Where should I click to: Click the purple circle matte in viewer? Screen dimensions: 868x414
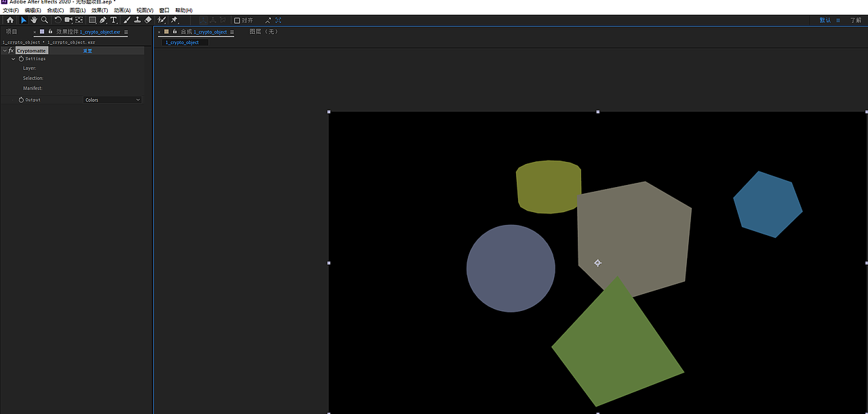[x=511, y=268]
